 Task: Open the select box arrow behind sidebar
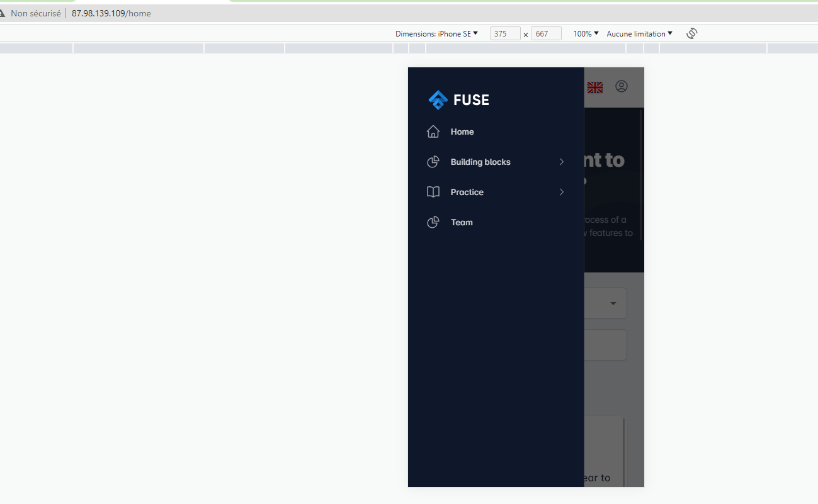click(613, 304)
